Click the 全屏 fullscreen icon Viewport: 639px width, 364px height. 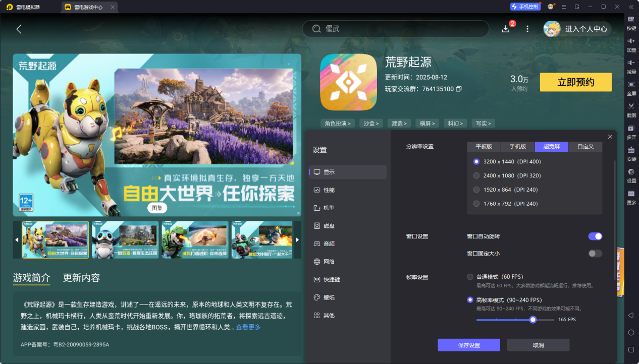[x=631, y=87]
